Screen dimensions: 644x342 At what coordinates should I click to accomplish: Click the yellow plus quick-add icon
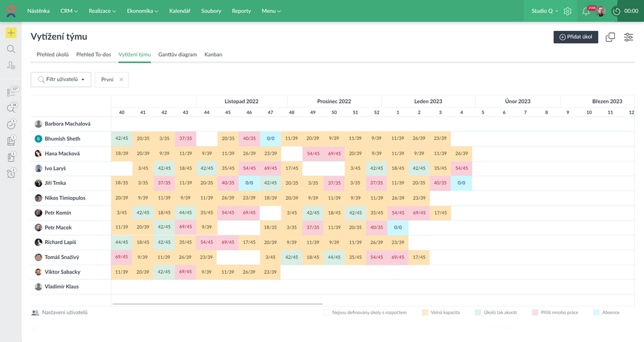pyautogui.click(x=11, y=33)
